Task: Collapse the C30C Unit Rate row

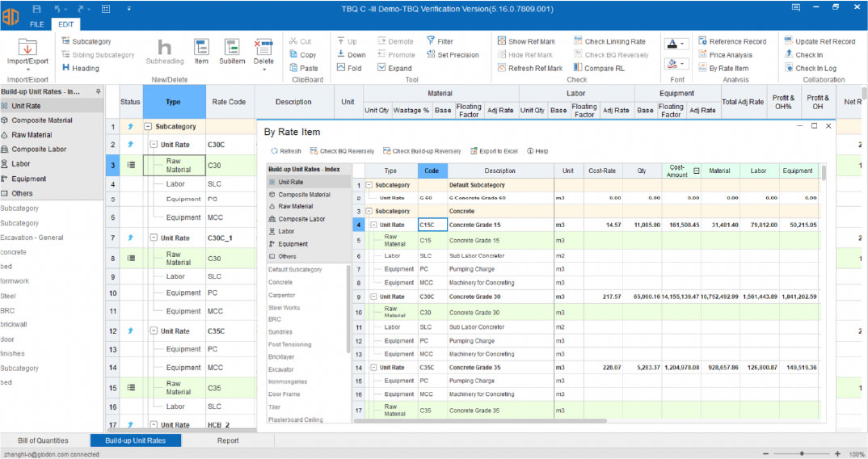Action: (x=154, y=145)
